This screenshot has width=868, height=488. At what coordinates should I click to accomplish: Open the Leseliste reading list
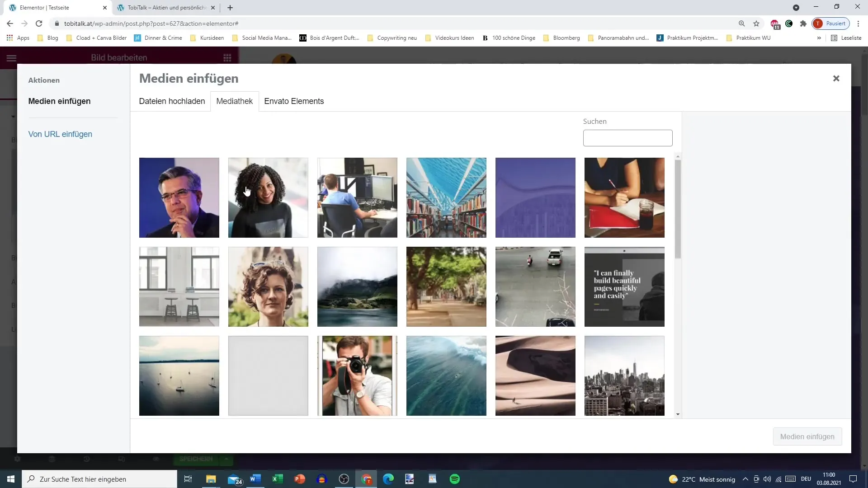click(x=846, y=38)
